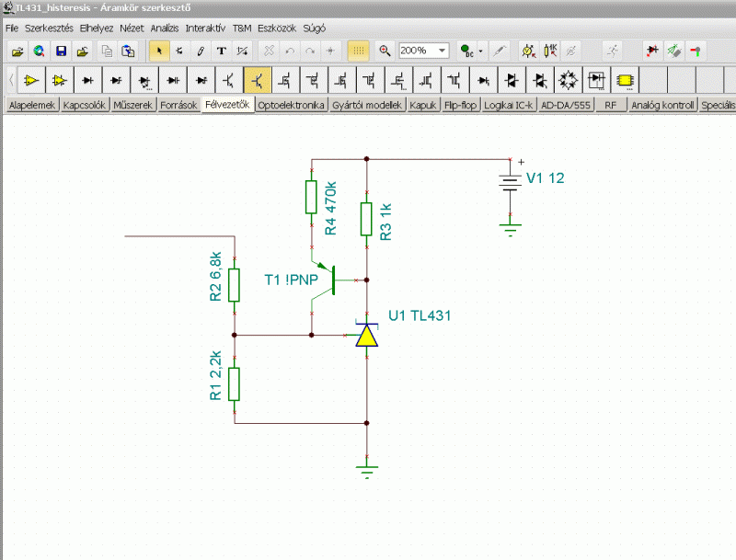Open a circuit file with the folder icon
The height and width of the screenshot is (560, 736).
click(17, 51)
